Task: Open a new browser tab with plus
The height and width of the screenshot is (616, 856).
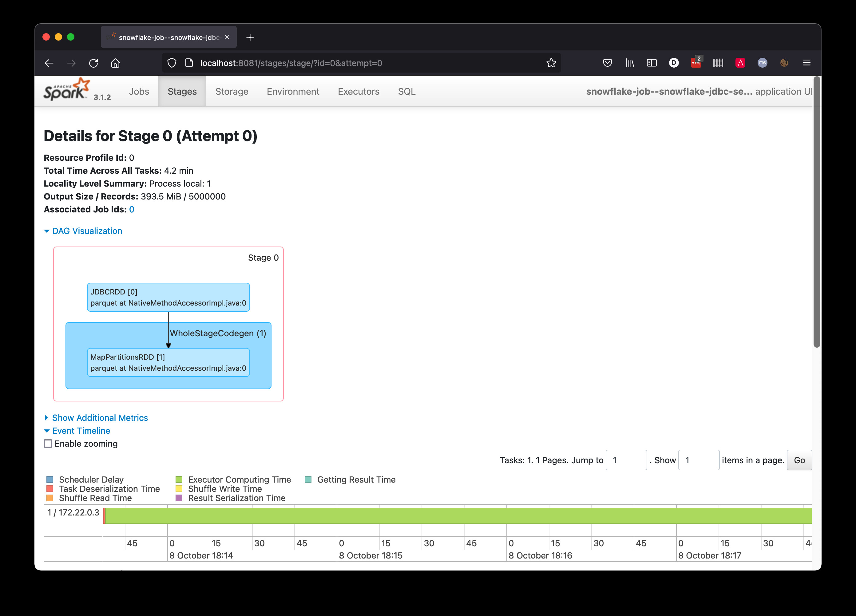Action: tap(250, 37)
